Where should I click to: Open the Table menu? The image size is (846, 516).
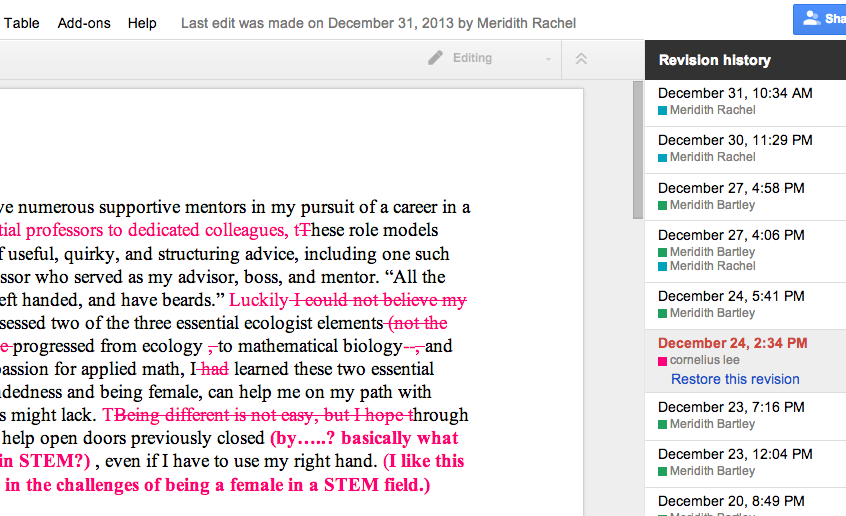pos(22,22)
